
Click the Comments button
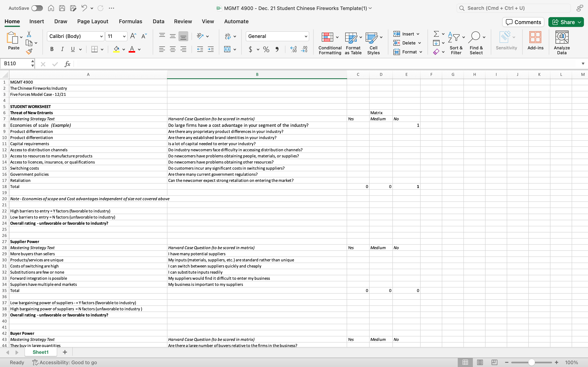pos(523,22)
